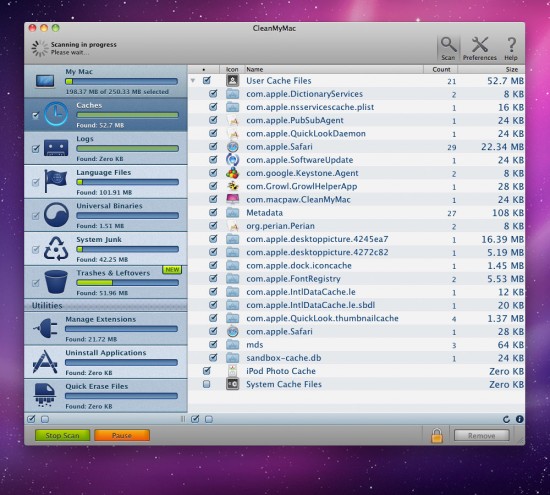Click the Remove button
This screenshot has width=550, height=495.
(482, 435)
